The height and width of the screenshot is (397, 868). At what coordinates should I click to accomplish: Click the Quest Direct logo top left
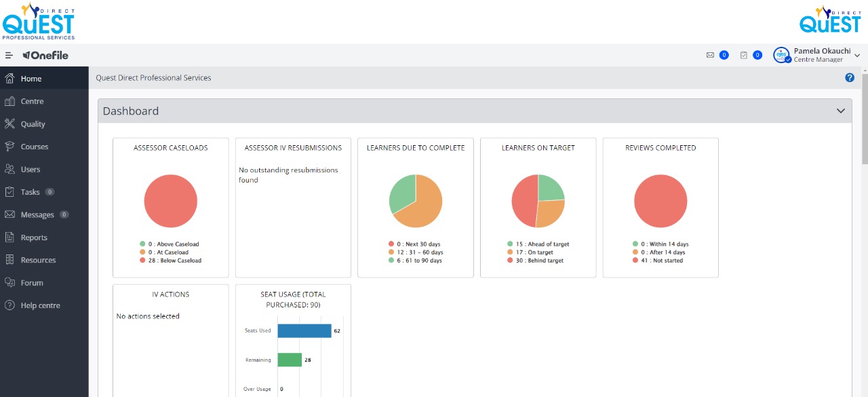click(x=39, y=21)
